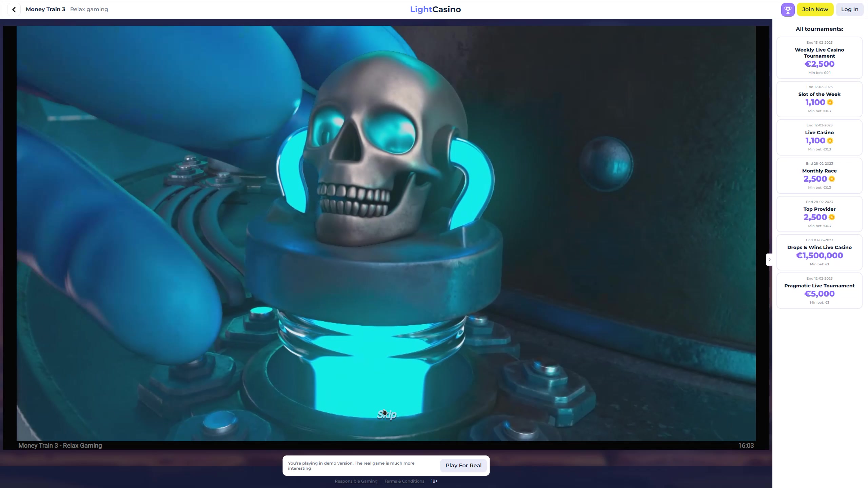Open the Top Provider tournament card
Image resolution: width=868 pixels, height=488 pixels.
click(819, 214)
